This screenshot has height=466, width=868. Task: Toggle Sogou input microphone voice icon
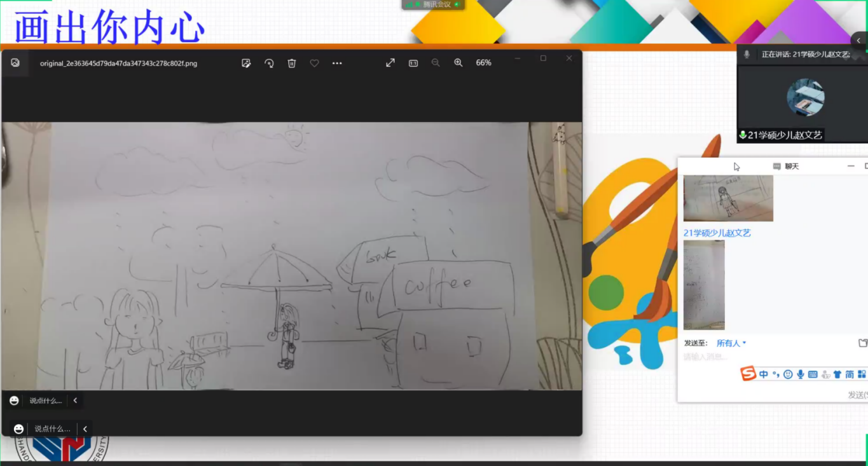pyautogui.click(x=801, y=374)
